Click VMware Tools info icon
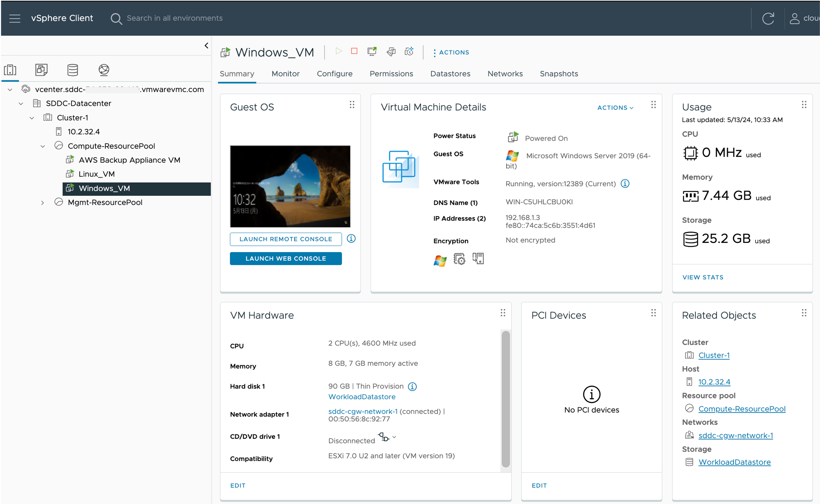 (625, 184)
